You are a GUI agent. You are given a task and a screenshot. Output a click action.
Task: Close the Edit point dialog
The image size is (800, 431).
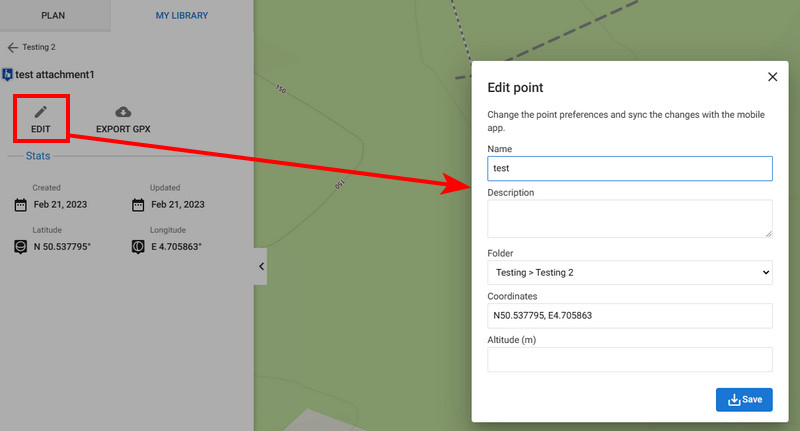coord(772,77)
